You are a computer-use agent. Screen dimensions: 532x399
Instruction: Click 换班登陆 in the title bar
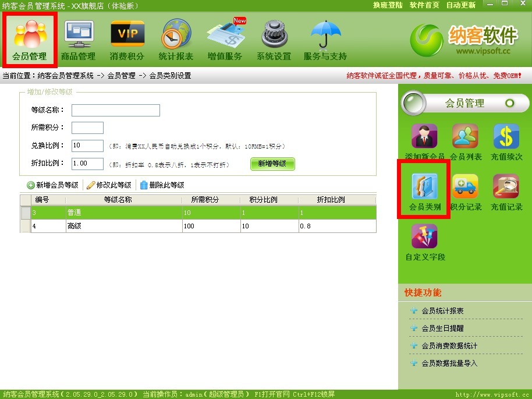tap(388, 5)
